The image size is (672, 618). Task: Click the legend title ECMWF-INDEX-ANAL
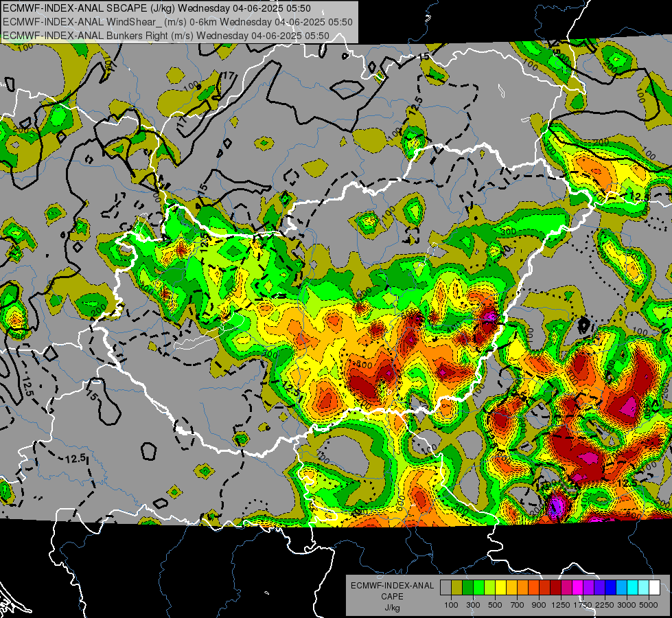[x=392, y=586]
